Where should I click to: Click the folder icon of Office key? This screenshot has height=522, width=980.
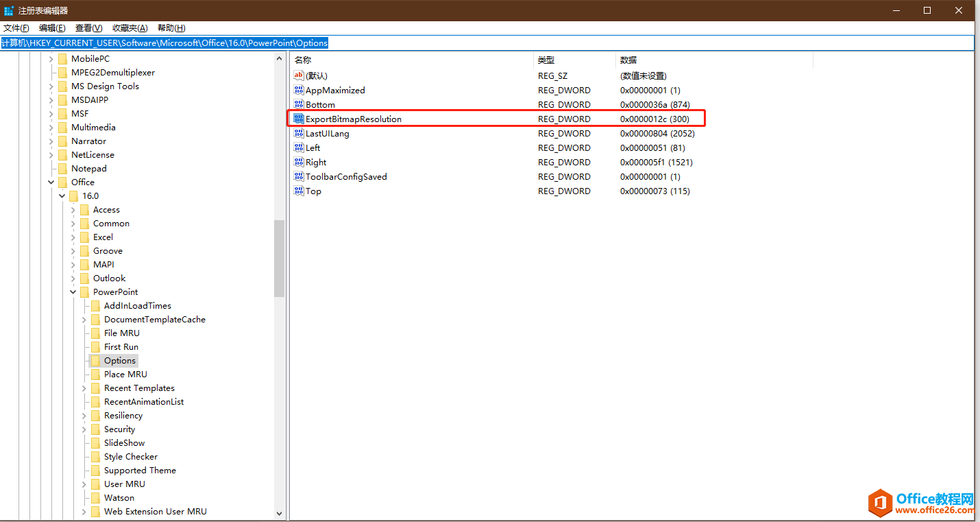coord(62,182)
